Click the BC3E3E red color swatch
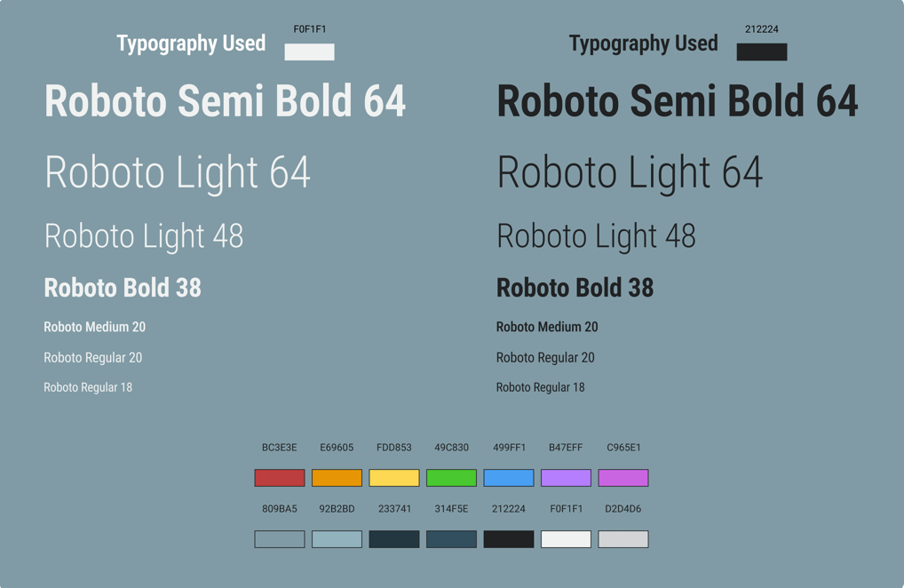 (x=280, y=478)
